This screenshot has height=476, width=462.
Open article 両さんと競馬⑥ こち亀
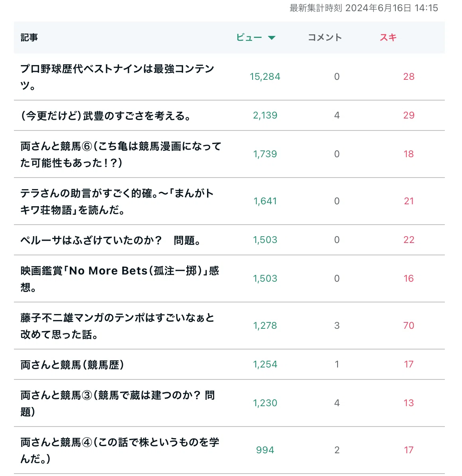120,154
